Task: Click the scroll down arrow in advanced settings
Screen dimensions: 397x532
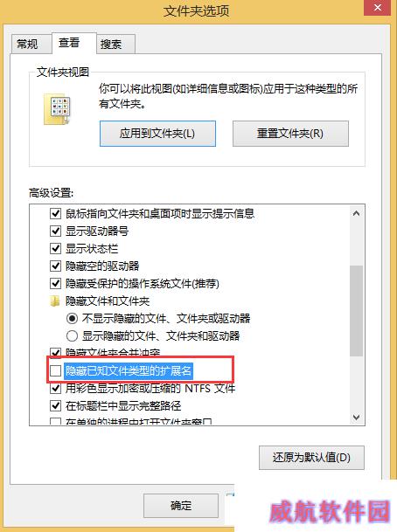Action: tap(356, 417)
